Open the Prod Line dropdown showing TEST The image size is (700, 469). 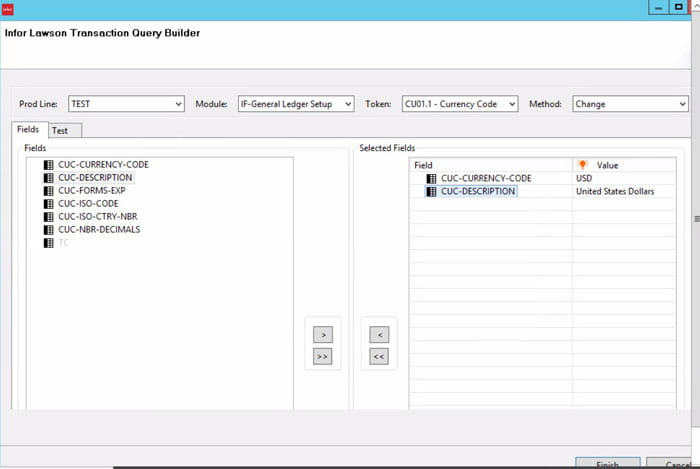(x=126, y=104)
